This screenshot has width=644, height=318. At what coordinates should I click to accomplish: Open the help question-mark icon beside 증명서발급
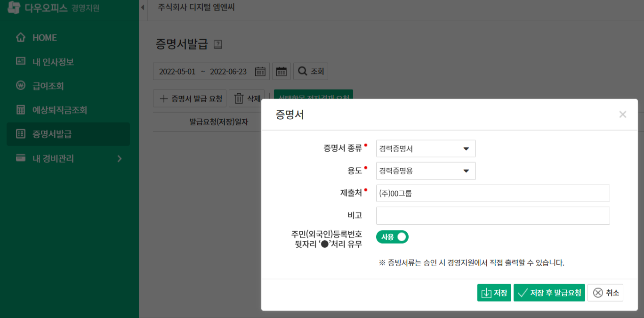(x=217, y=44)
